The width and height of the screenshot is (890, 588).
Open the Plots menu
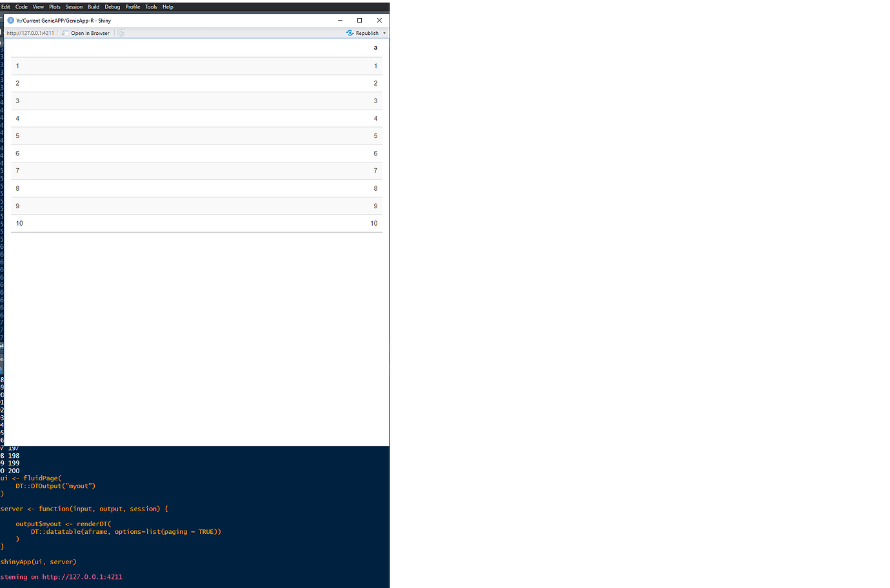(54, 6)
